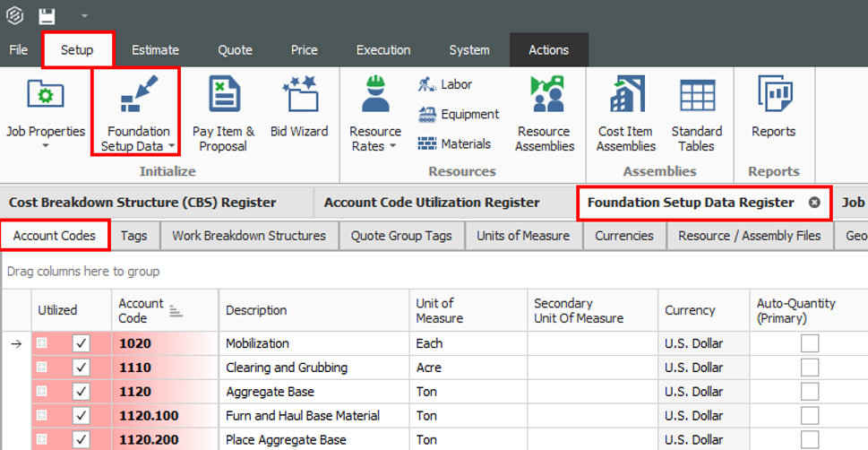Open the Reports icon
The height and width of the screenshot is (450, 868).
773,108
